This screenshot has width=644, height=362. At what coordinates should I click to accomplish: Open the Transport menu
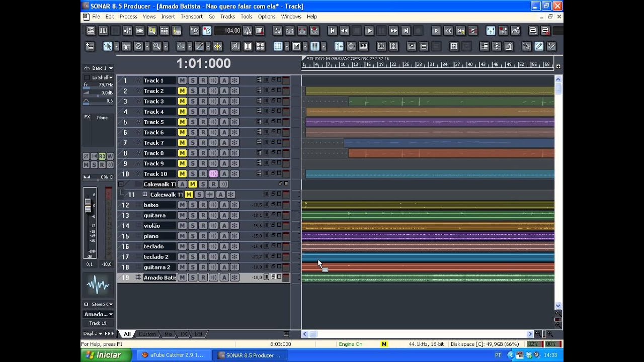point(191,17)
